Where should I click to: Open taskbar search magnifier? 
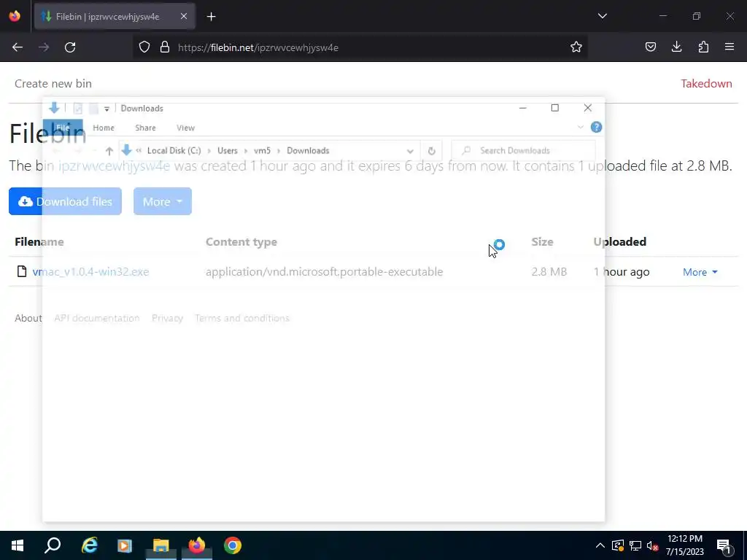(53, 545)
